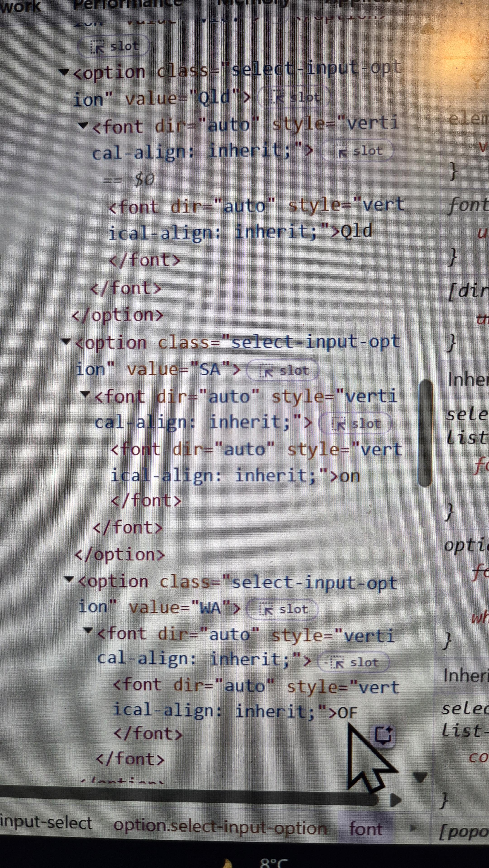This screenshot has width=489, height=868.
Task: Collapse the selected font element under Qld
Action: [x=83, y=125]
